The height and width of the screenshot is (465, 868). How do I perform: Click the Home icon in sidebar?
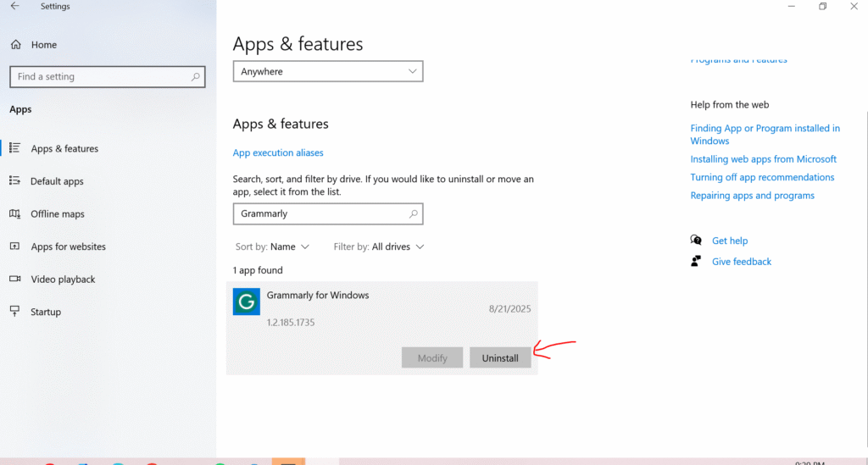[x=15, y=45]
